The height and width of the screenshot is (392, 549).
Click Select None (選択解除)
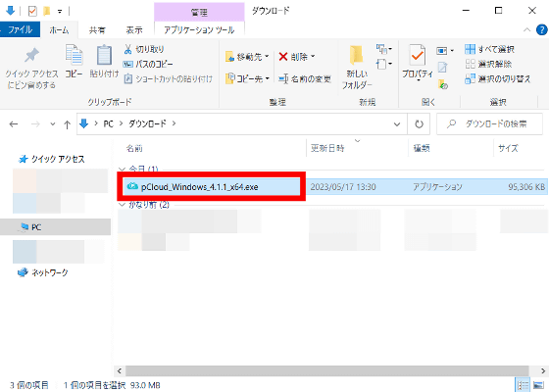(488, 64)
